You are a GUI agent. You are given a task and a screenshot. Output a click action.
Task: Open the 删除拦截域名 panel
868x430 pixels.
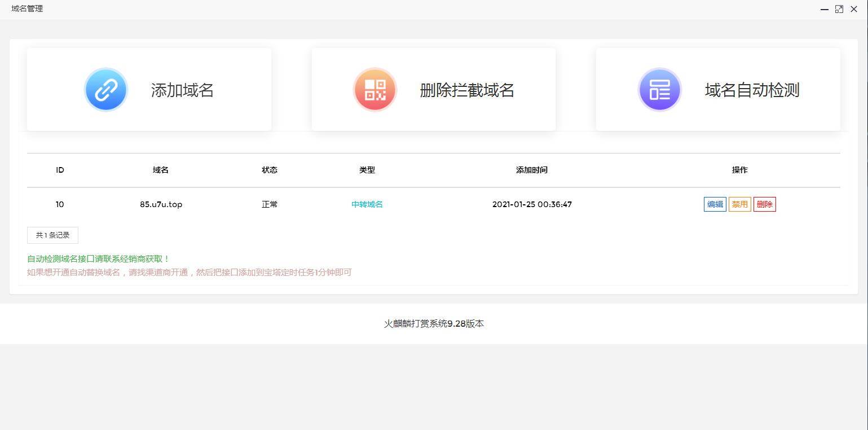click(x=467, y=90)
